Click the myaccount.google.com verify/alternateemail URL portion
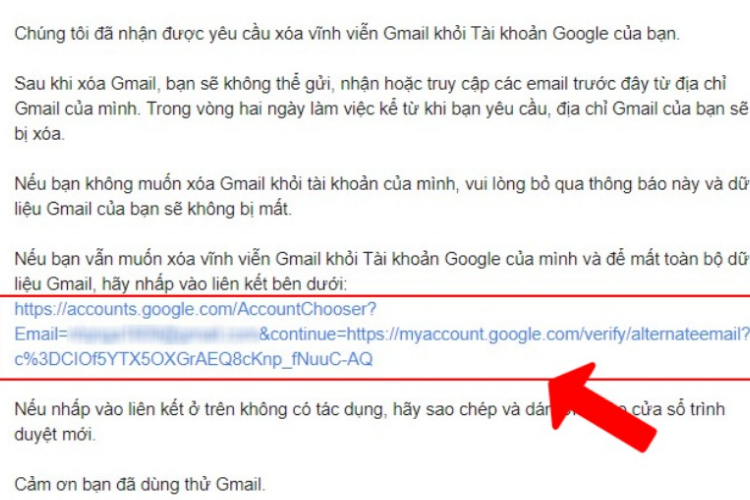The image size is (750, 500). click(548, 334)
